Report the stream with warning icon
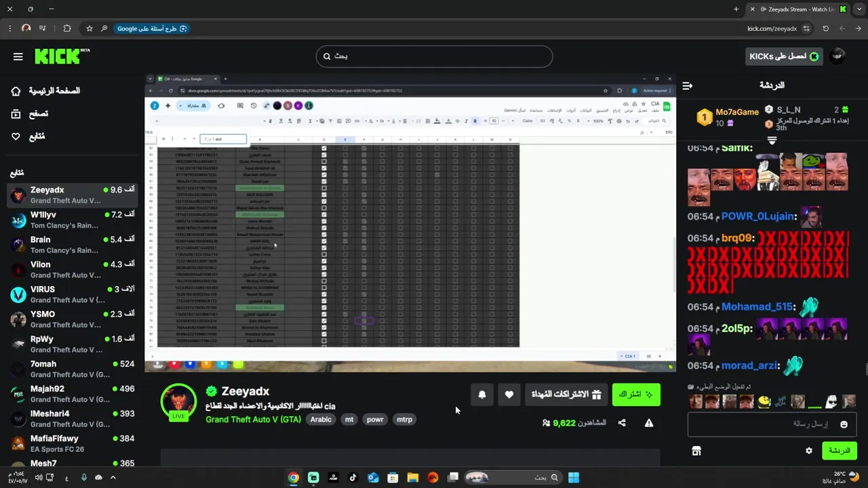Viewport: 868px width, 488px height. click(x=649, y=423)
